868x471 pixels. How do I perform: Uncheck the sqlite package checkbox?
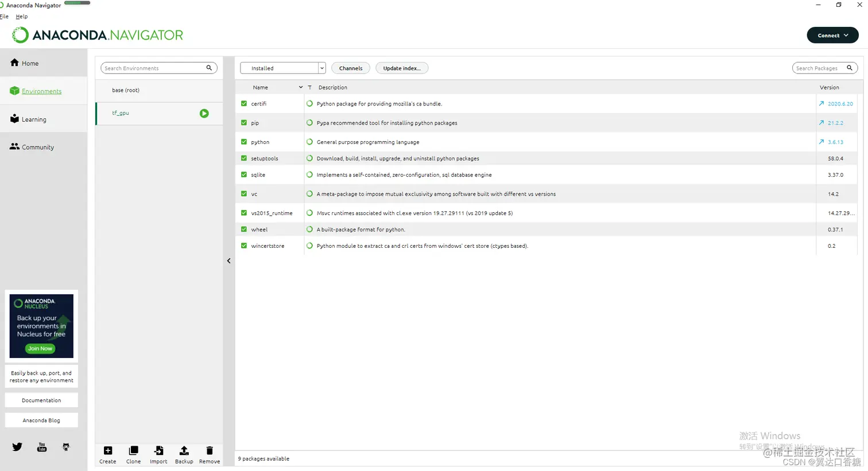[x=244, y=175]
